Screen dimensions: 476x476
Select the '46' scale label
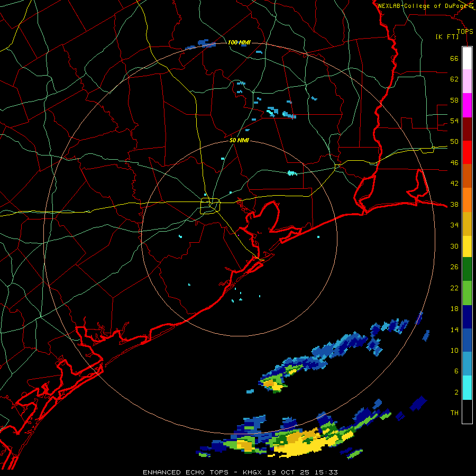(454, 163)
